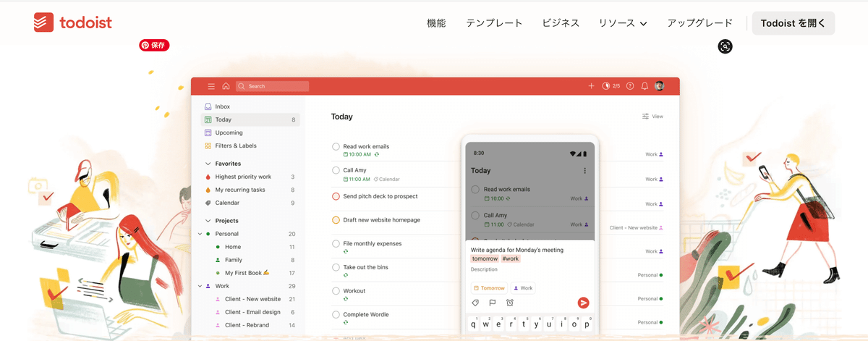Open the notifications bell icon
The image size is (868, 341).
pos(644,86)
